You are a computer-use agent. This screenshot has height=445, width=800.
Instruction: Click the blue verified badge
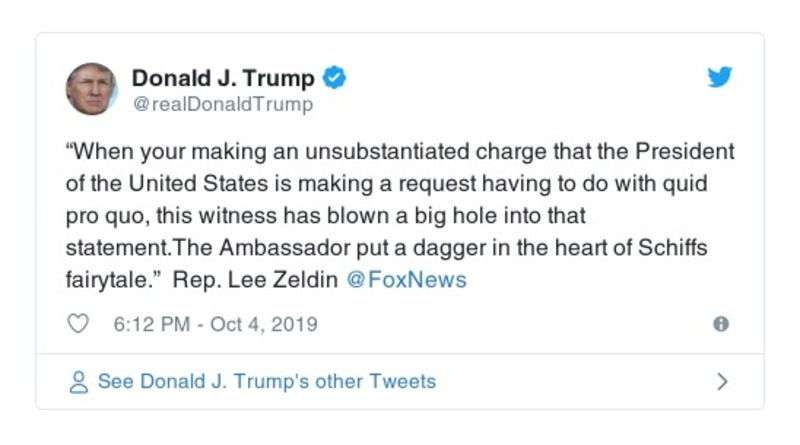[x=337, y=78]
